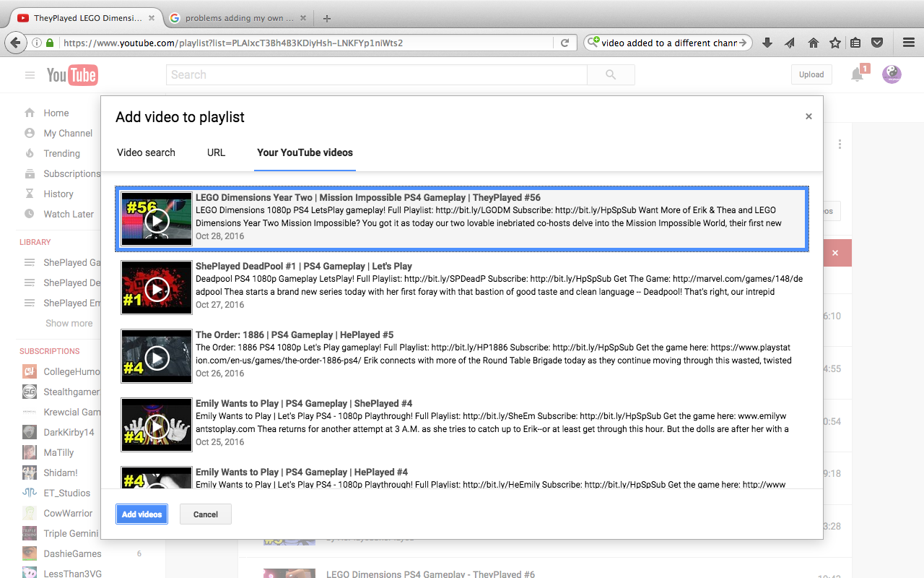
Task: Open a new browser tab
Action: (x=327, y=18)
